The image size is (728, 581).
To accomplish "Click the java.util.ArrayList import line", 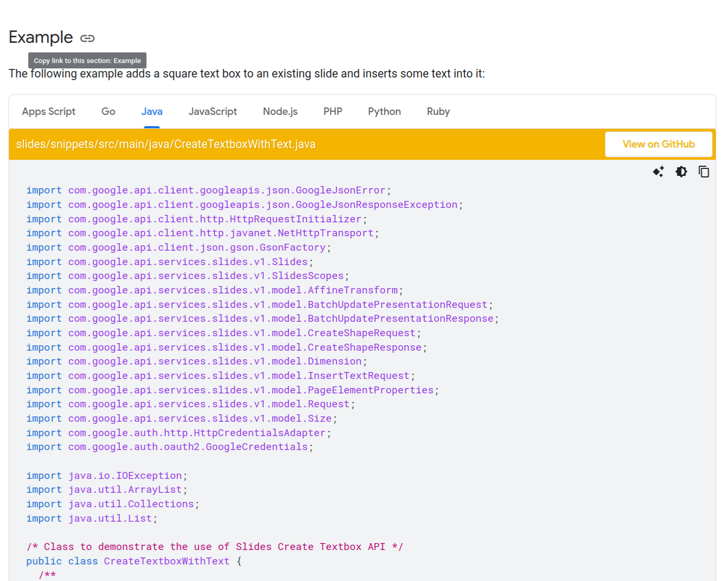I will (107, 490).
